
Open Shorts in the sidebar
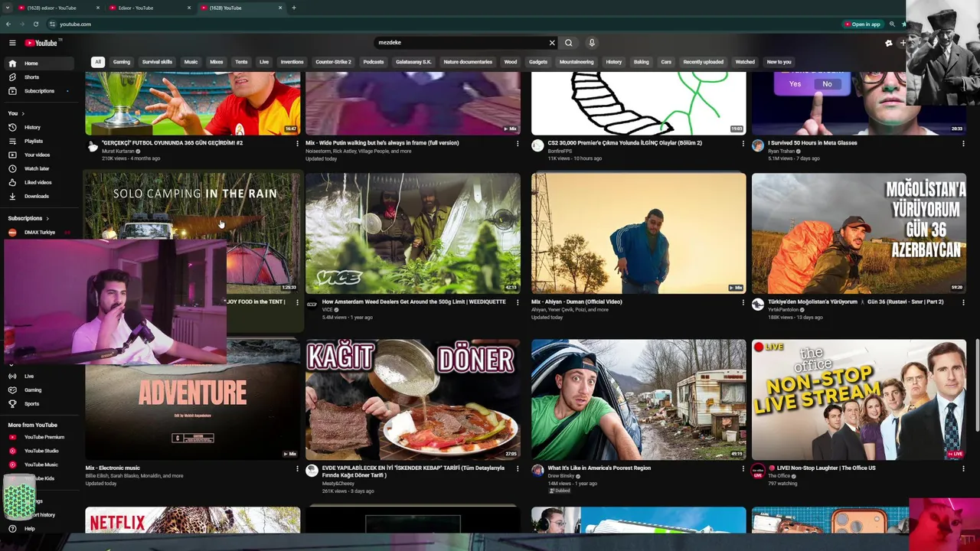click(41, 77)
